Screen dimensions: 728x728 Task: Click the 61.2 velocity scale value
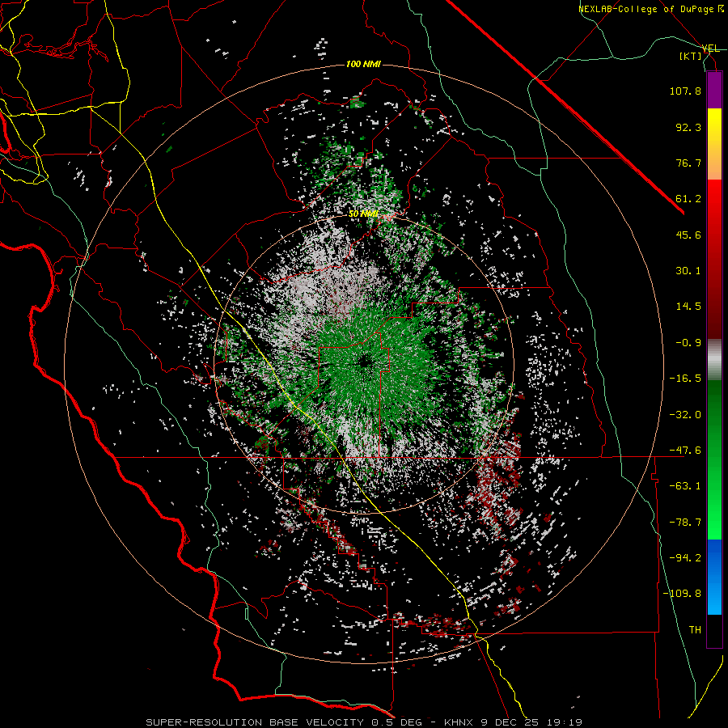(x=688, y=199)
